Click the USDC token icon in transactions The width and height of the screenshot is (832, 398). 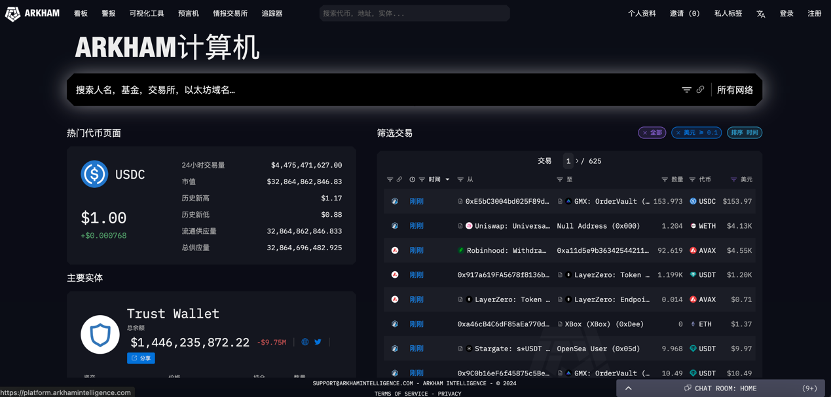pos(693,202)
